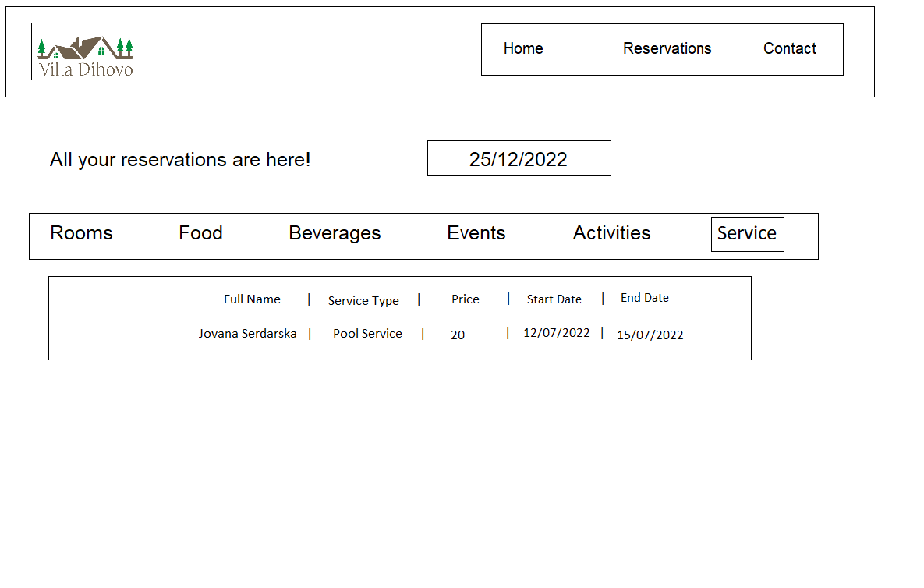924x588 pixels.
Task: Click the Pool Service entry
Action: [367, 334]
